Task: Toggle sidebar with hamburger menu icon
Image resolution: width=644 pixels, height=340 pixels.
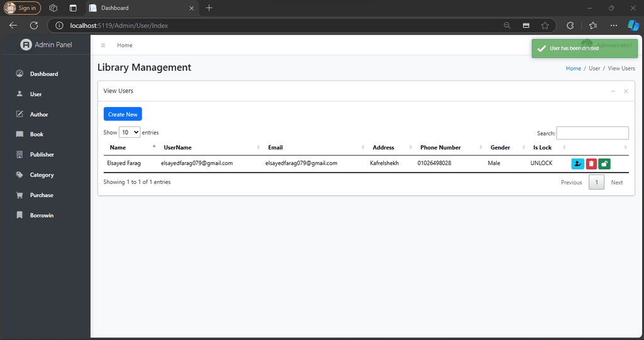Action: click(103, 45)
